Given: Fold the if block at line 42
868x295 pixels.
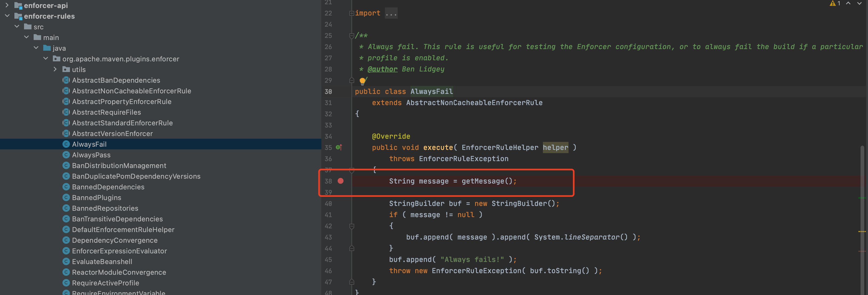Looking at the screenshot, I should coord(352,226).
